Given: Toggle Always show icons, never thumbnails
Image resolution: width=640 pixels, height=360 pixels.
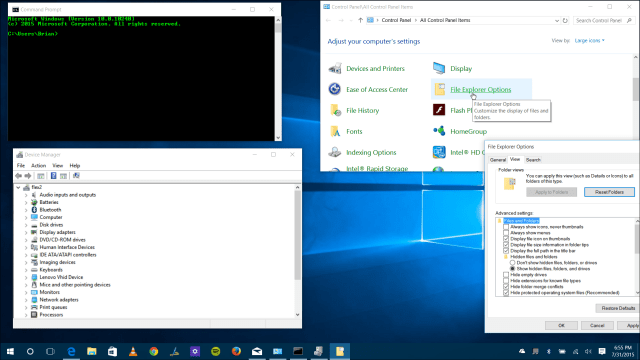Looking at the screenshot, I should (506, 227).
